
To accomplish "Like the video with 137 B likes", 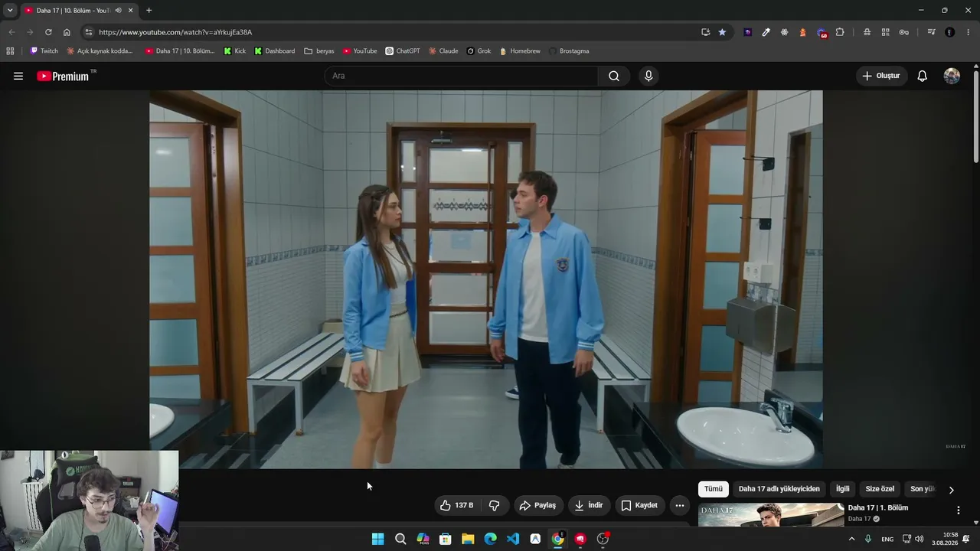I will coord(457,505).
